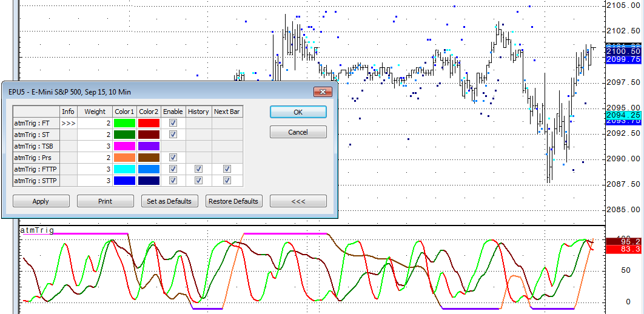
Task: Close the EPU5 dialog window
Action: [322, 92]
